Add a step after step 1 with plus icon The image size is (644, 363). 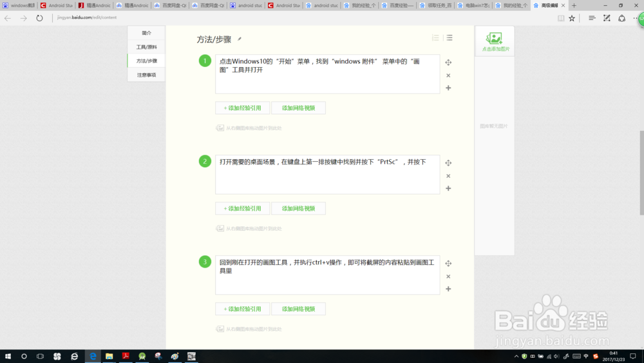(448, 88)
